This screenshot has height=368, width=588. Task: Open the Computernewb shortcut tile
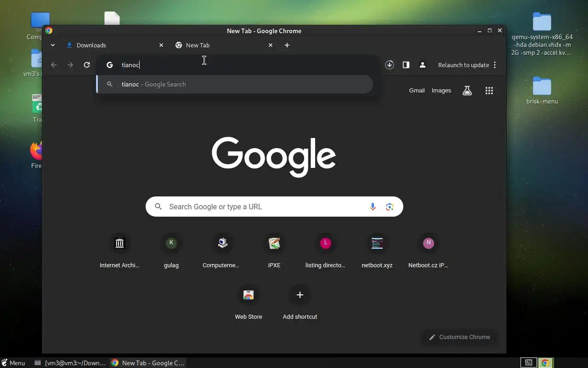pos(223,251)
